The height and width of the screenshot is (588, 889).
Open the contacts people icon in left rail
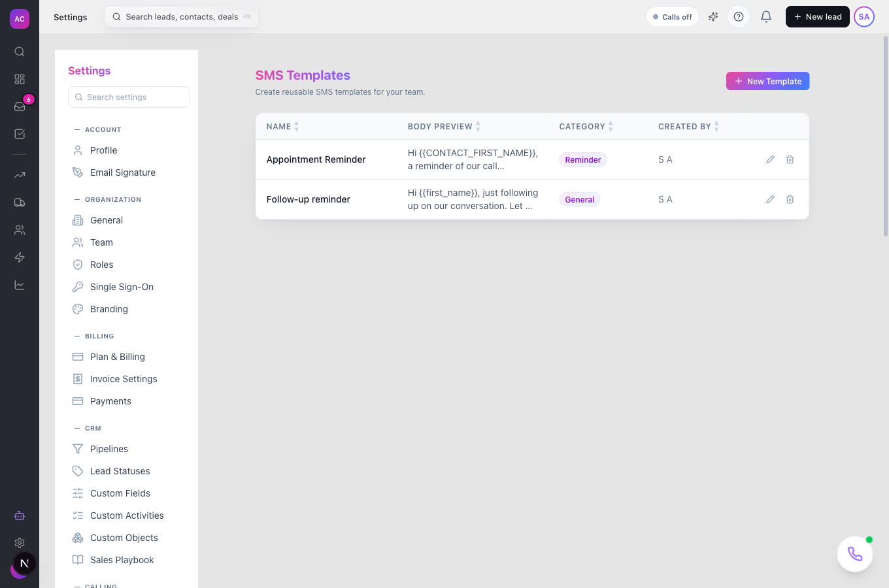coord(20,230)
